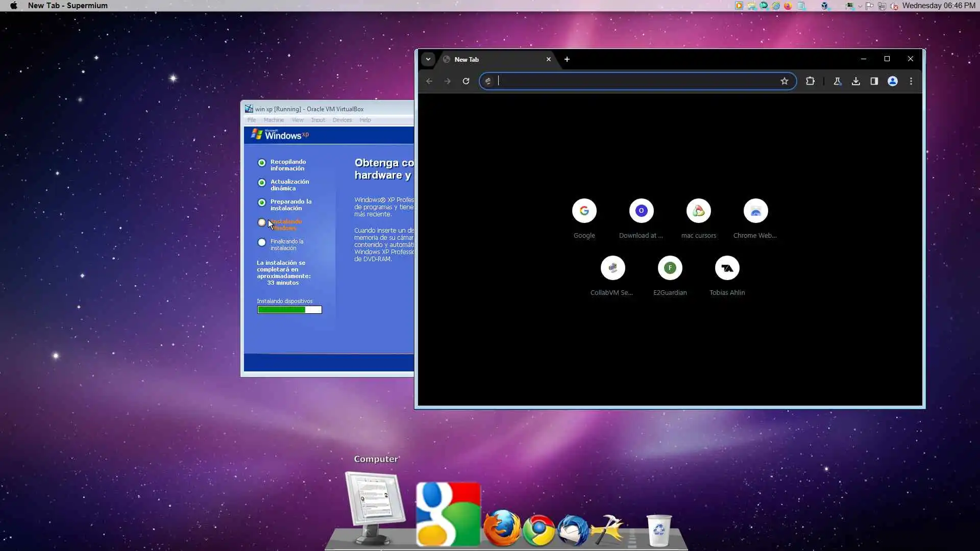Click the device installation progress bar
This screenshot has height=551, width=980.
tap(289, 310)
